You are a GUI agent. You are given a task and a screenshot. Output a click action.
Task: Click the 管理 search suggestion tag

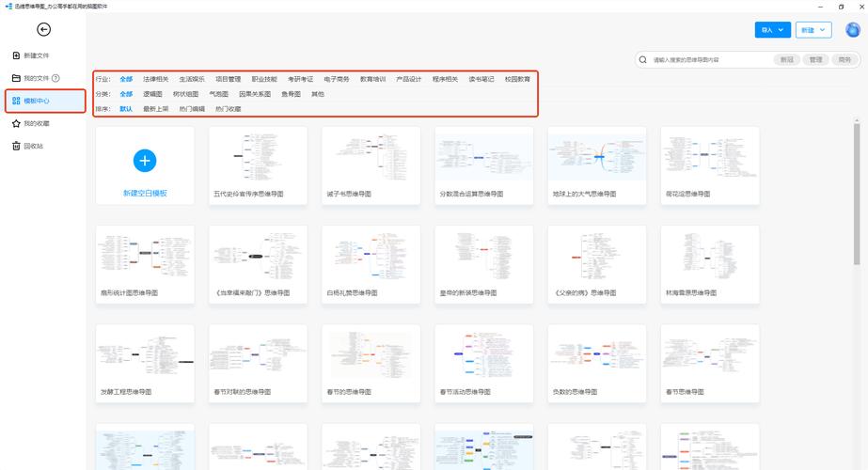(x=815, y=60)
